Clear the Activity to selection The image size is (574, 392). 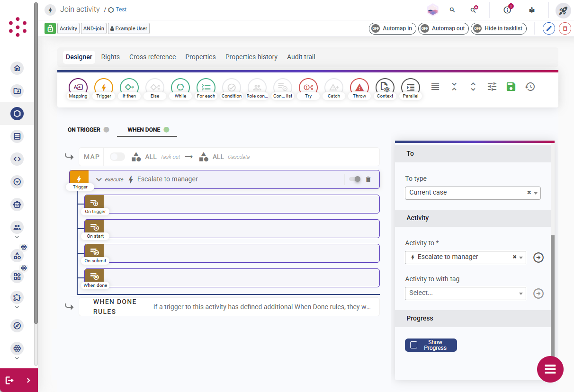coord(515,257)
